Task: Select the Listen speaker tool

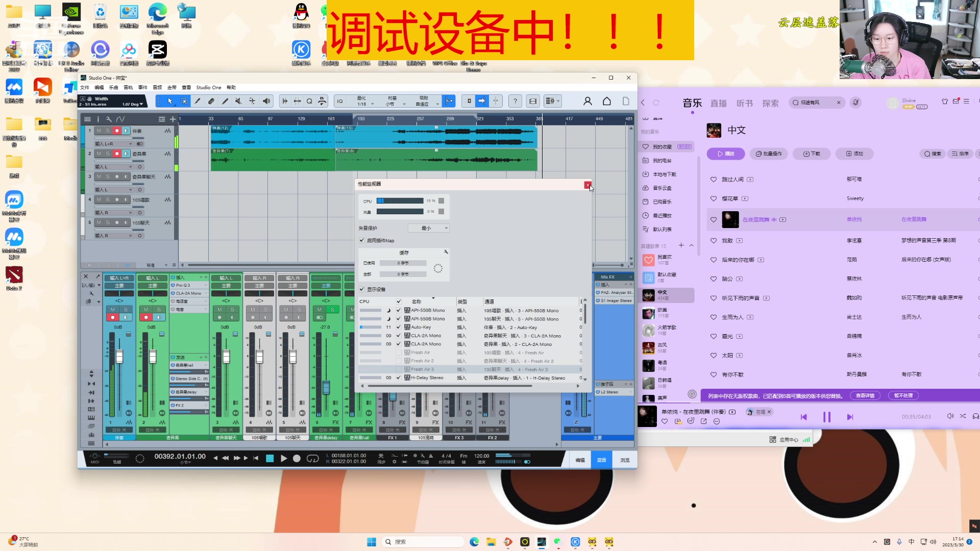Action: (266, 101)
